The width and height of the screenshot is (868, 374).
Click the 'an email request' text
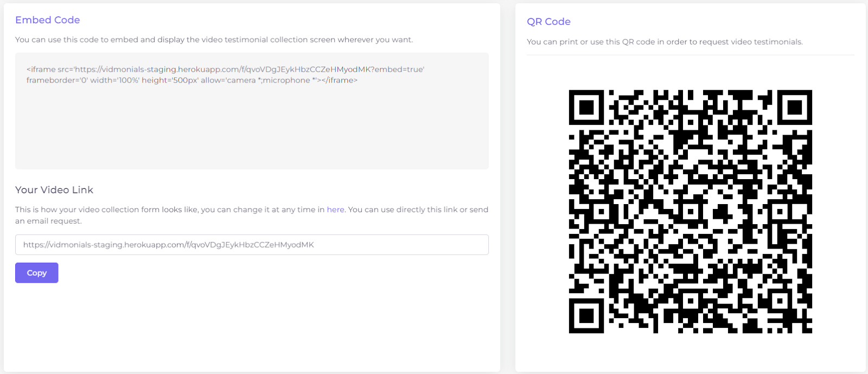[x=48, y=221]
